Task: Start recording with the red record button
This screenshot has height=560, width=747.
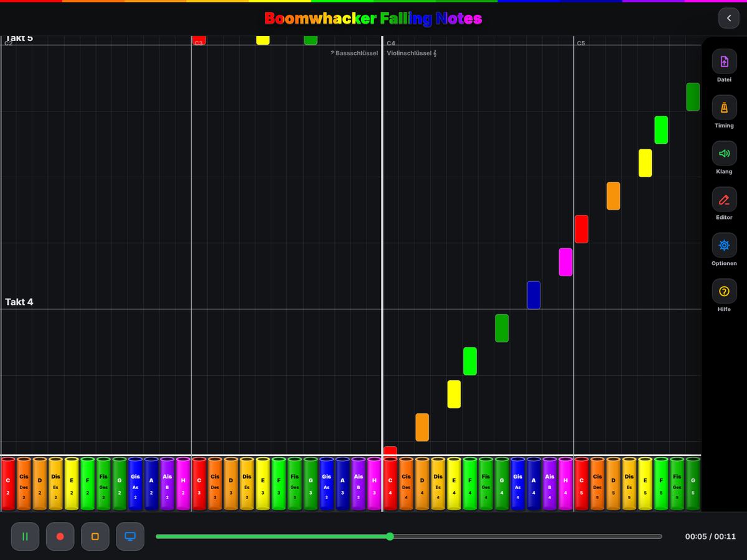Action: click(x=60, y=536)
